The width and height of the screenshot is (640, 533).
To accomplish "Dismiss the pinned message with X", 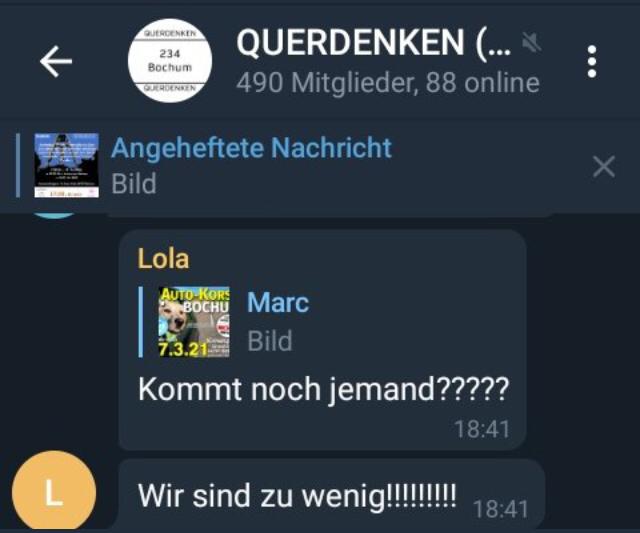I will click(x=604, y=166).
